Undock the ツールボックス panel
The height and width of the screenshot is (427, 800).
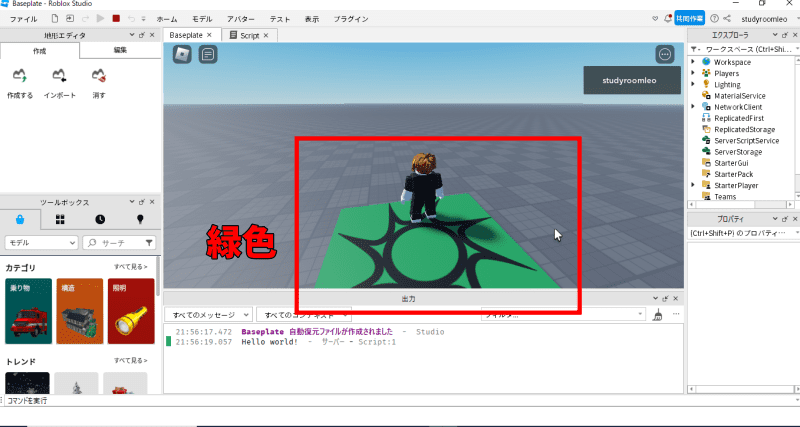(x=142, y=202)
